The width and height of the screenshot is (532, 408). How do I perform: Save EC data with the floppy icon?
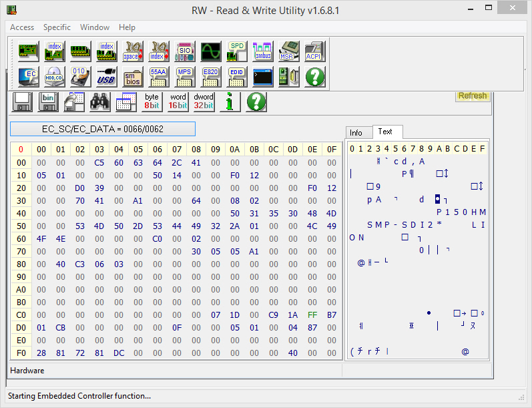(x=22, y=101)
